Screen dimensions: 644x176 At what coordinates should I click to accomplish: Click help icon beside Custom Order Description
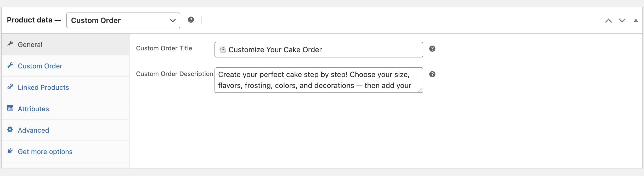click(x=432, y=74)
